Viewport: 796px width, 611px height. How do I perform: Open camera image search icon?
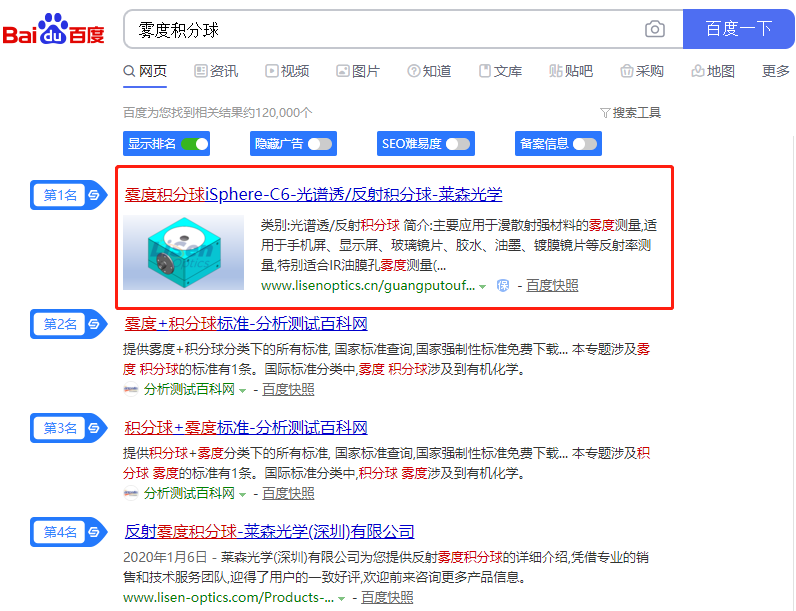(x=655, y=29)
